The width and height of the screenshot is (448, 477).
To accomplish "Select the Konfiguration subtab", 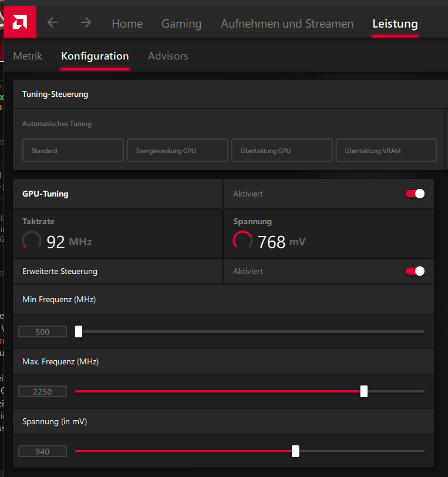I will pos(95,56).
